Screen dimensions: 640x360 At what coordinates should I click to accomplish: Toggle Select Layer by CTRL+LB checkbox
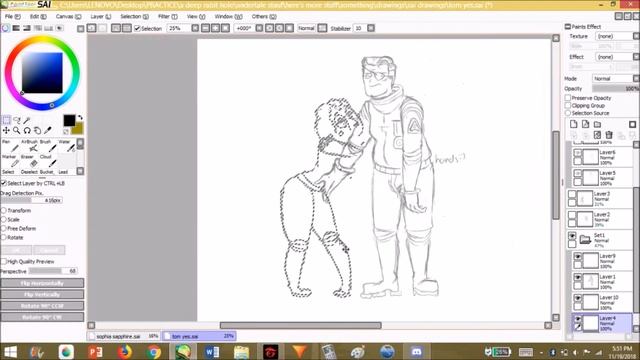pos(4,183)
